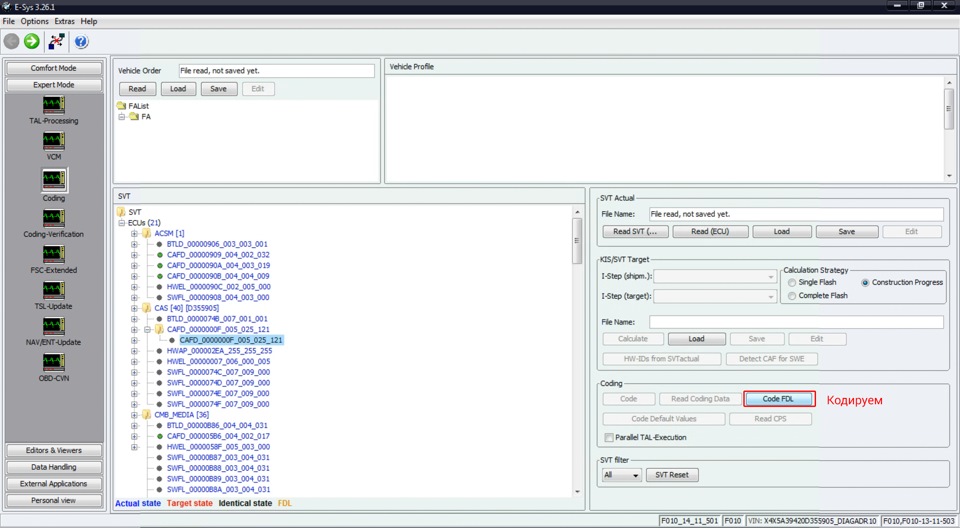The height and width of the screenshot is (528, 960).
Task: Select Complete Flash radio button
Action: (792, 296)
